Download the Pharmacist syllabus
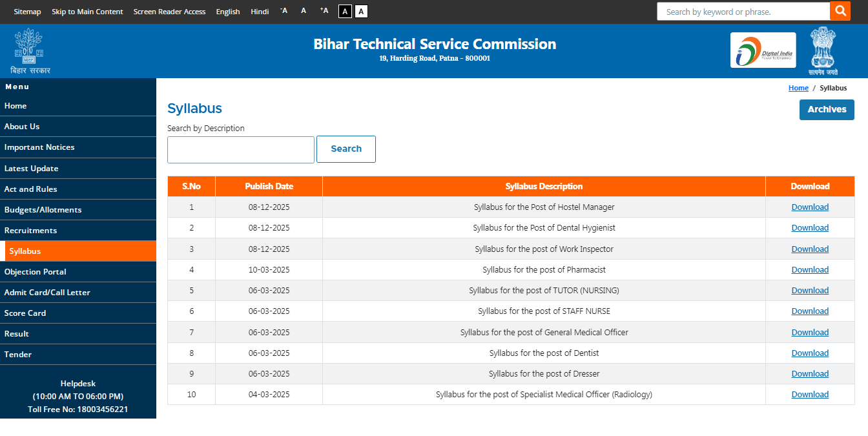The width and height of the screenshot is (868, 436). [810, 270]
